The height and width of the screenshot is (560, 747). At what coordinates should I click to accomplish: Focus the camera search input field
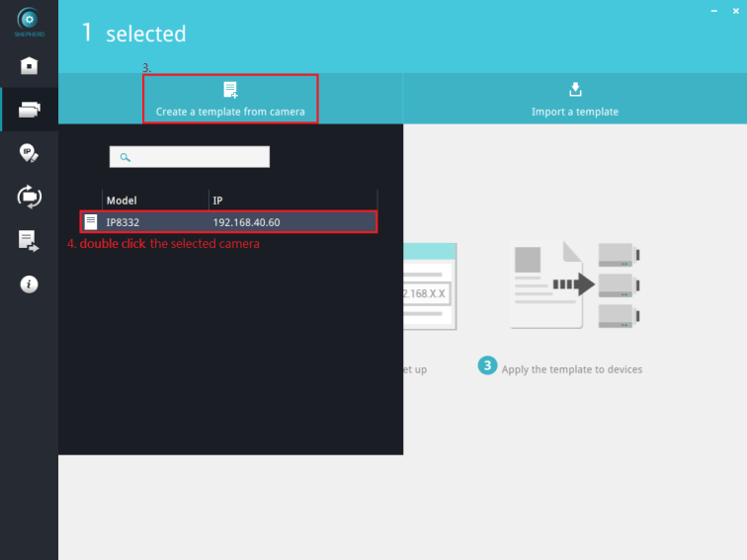tap(198, 157)
